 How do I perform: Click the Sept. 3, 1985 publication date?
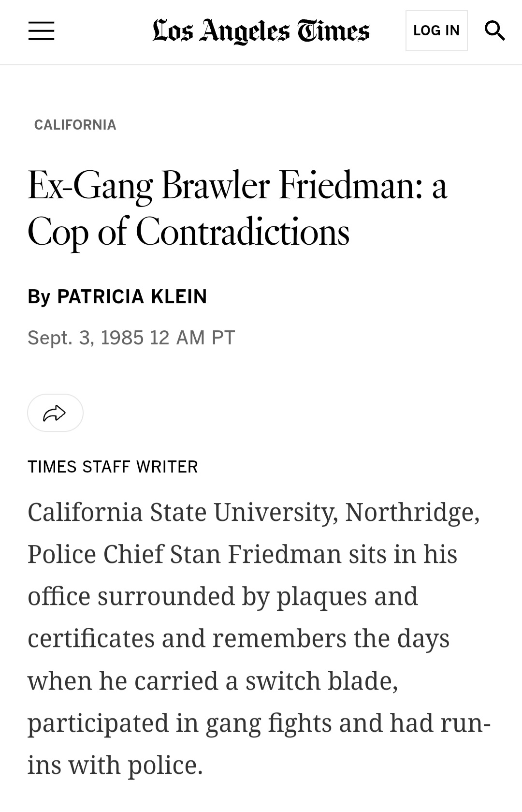pyautogui.click(x=86, y=338)
